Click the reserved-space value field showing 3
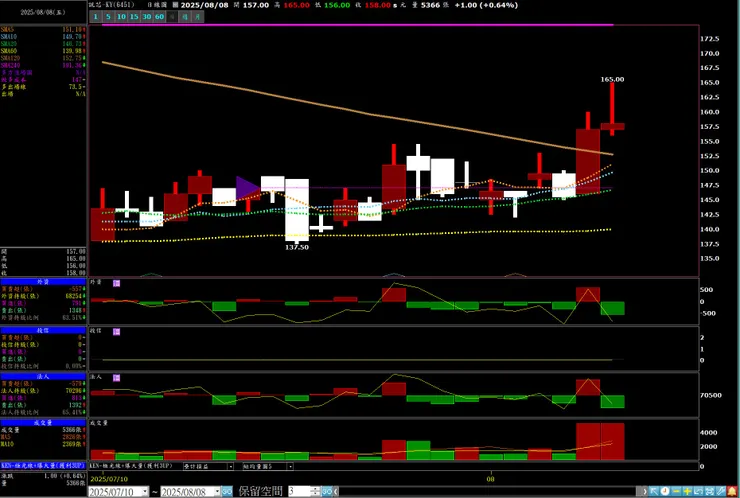Viewport: 740px width, 498px height. pyautogui.click(x=299, y=491)
